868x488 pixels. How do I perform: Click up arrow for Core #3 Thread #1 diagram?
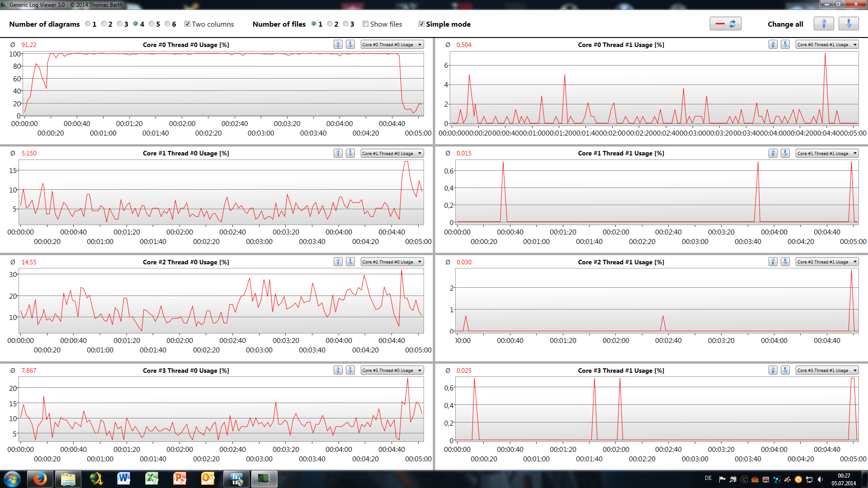[773, 370]
